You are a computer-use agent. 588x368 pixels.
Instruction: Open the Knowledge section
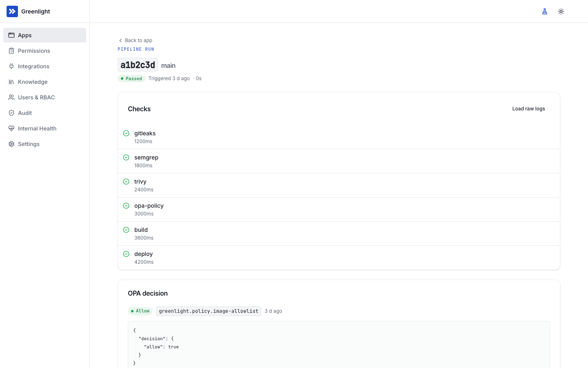point(45,82)
